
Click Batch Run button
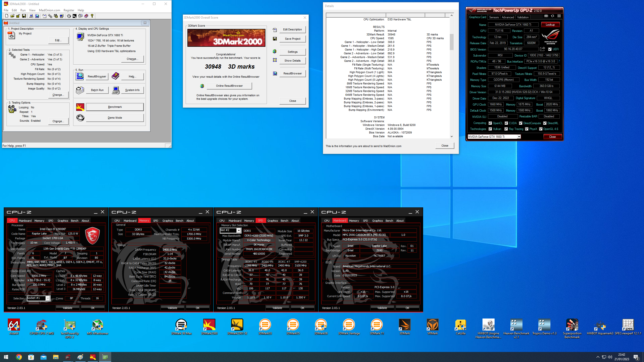[97, 90]
